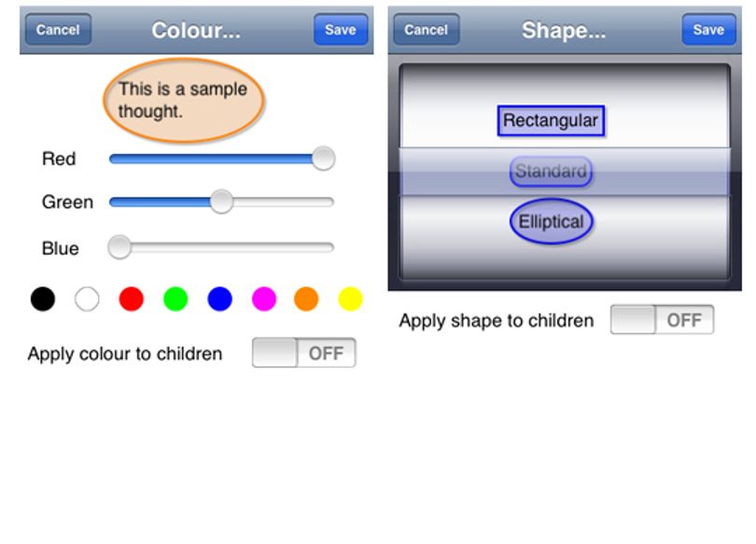Toggle Apply colour to children switch

coord(303,353)
